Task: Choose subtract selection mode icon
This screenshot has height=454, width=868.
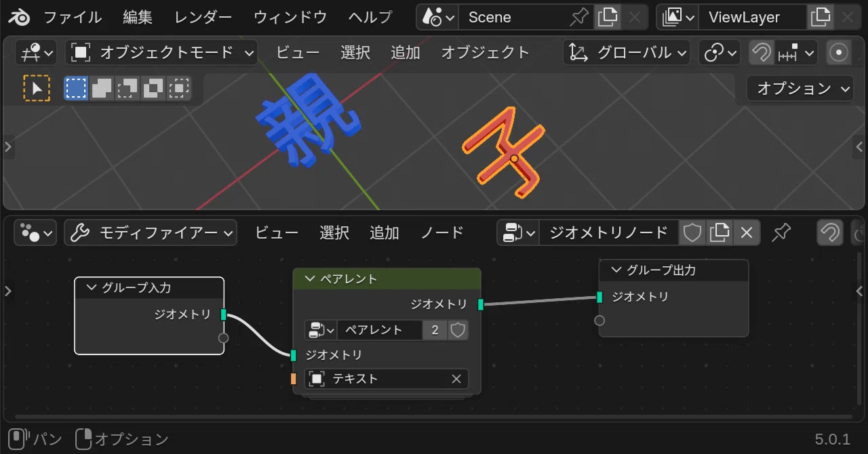Action: point(127,88)
